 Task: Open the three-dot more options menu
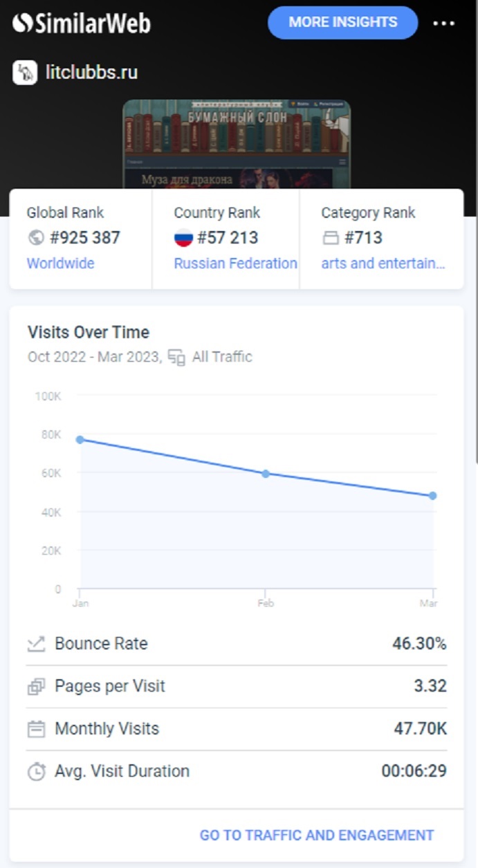[x=444, y=23]
